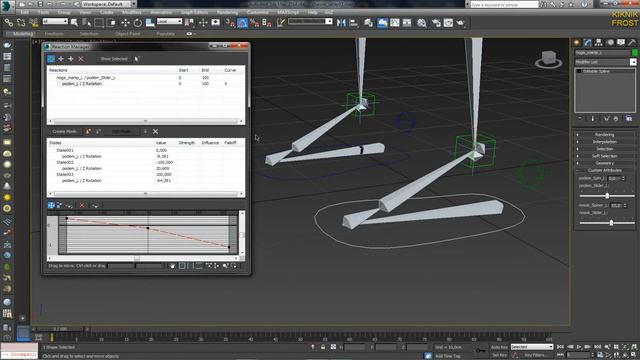The width and height of the screenshot is (640, 360).
Task: Delete the selected state in Reaction Manager
Action: coord(156,131)
